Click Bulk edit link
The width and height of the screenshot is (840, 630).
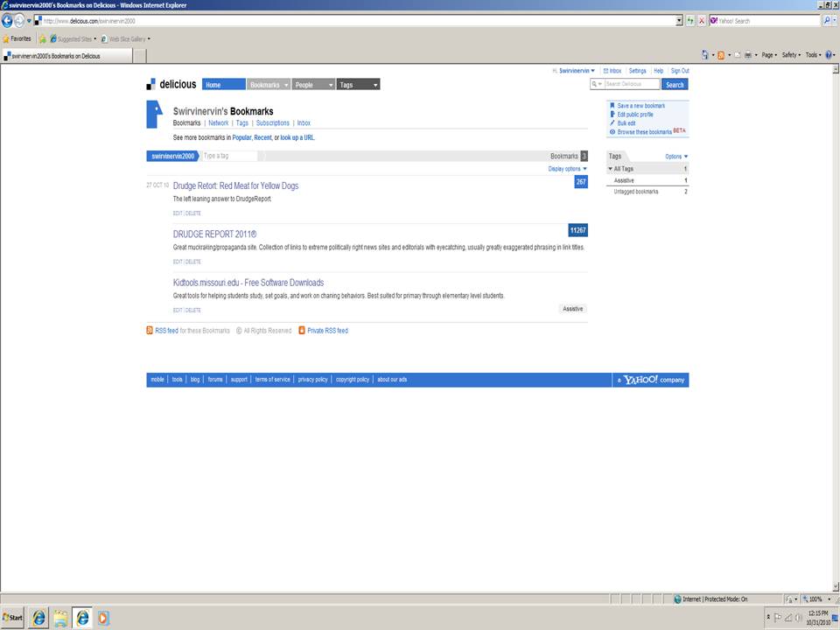[626, 123]
